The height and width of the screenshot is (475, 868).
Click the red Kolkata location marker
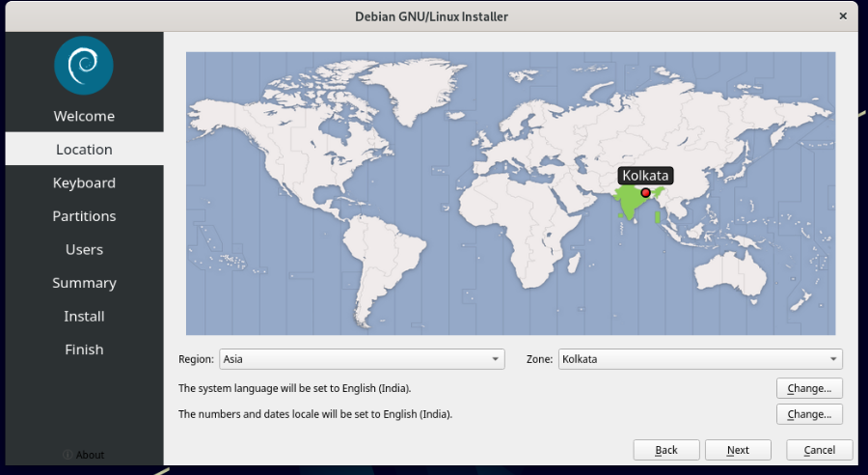click(645, 193)
